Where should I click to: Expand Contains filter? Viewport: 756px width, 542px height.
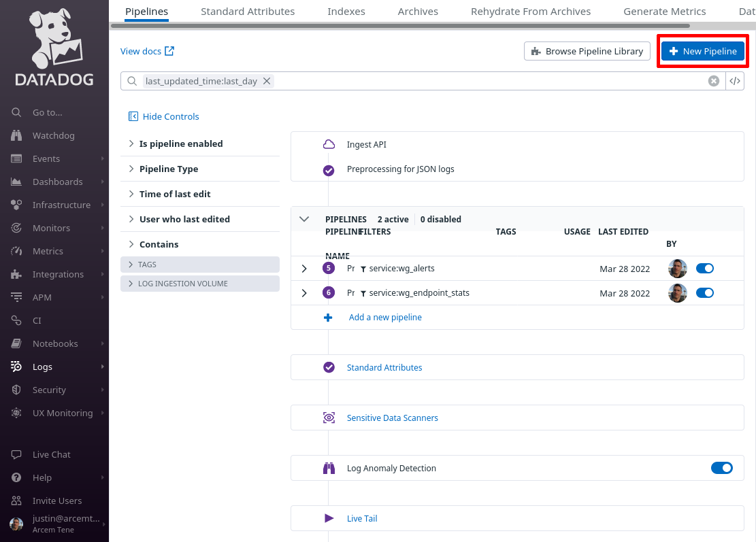click(x=200, y=244)
